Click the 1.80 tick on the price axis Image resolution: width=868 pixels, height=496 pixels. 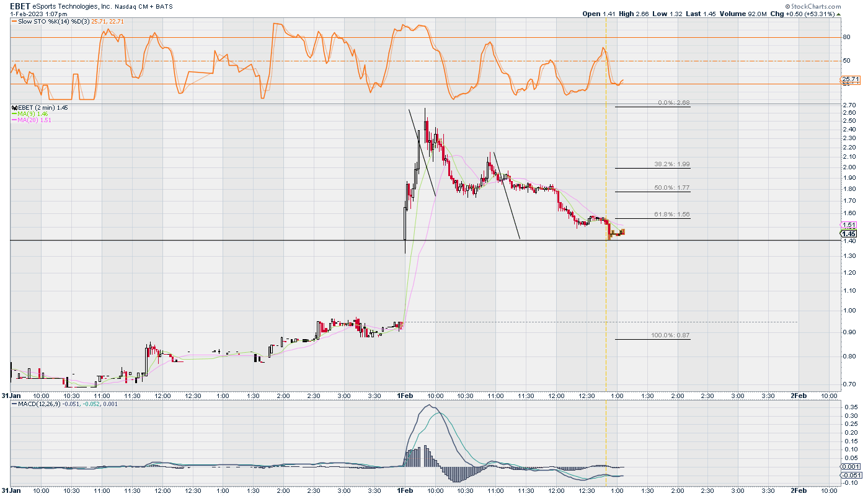pos(849,188)
